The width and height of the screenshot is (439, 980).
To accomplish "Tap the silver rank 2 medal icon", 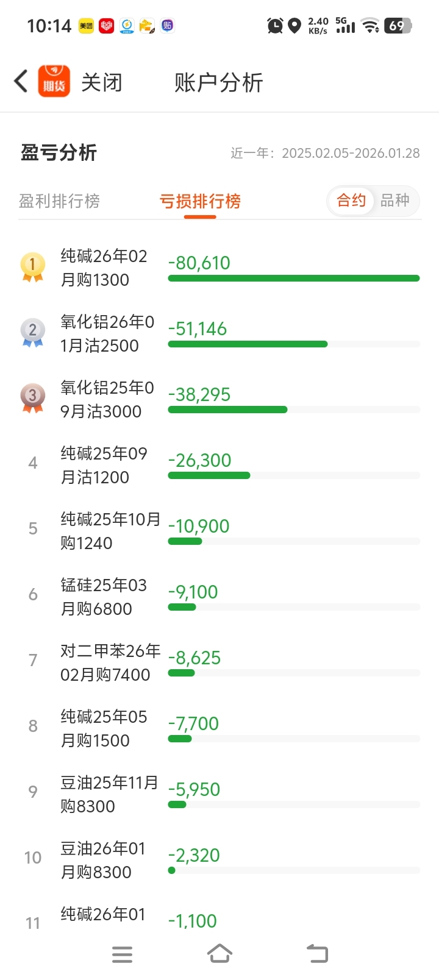I will point(32,333).
